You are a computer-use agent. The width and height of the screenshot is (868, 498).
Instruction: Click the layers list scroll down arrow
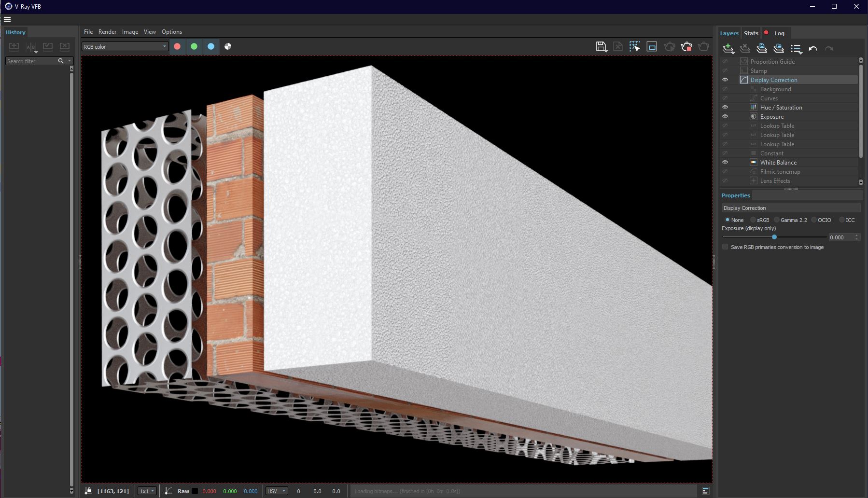861,182
